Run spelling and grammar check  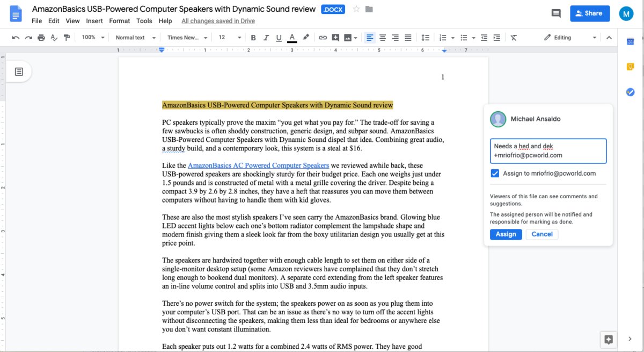[x=54, y=38]
